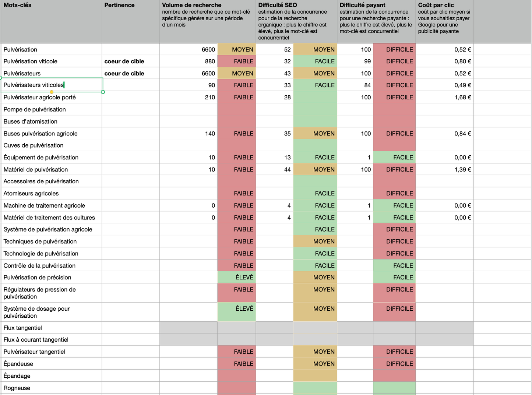This screenshot has width=532, height=395.
Task: Click the SEO difficulty value '44'
Action: pos(274,169)
